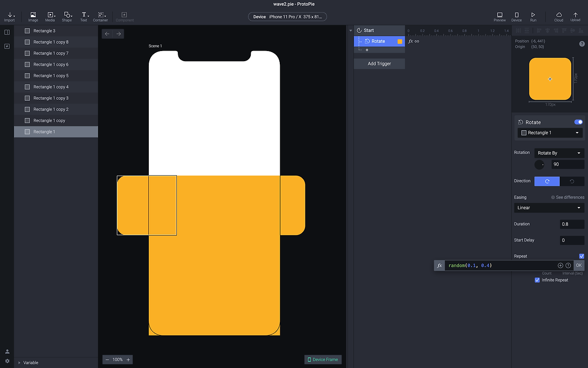This screenshot has width=588, height=368.
Task: Open the Rotate By dropdown
Action: [x=559, y=153]
